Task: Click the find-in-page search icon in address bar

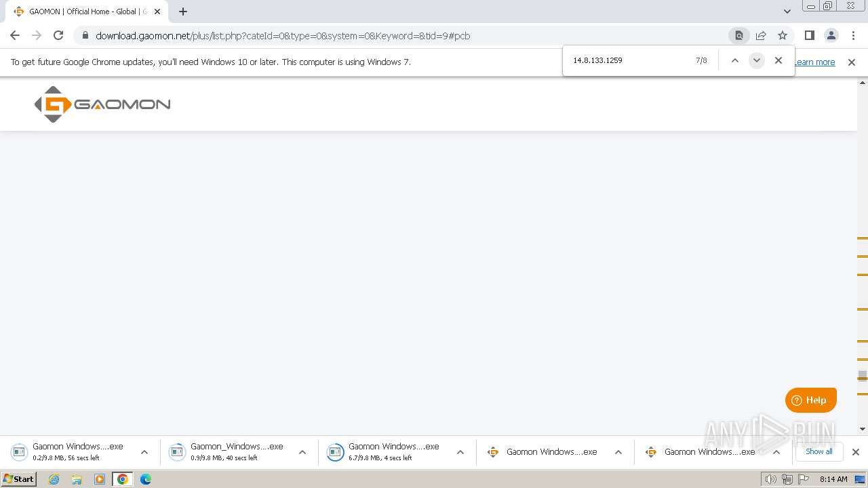Action: [x=739, y=35]
